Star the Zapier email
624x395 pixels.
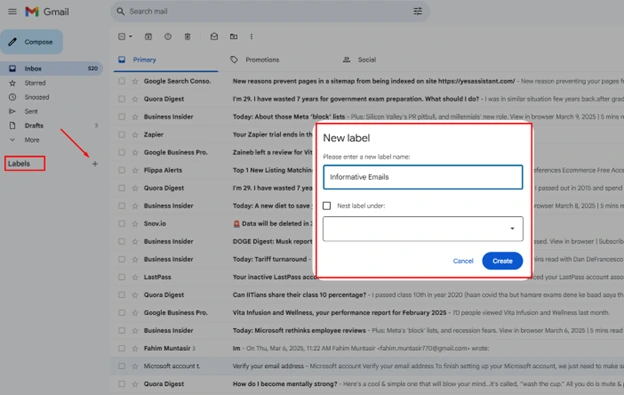coord(135,134)
